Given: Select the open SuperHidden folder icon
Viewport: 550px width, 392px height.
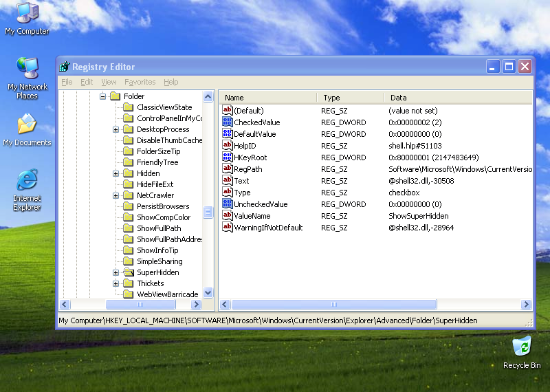Looking at the screenshot, I should 129,272.
